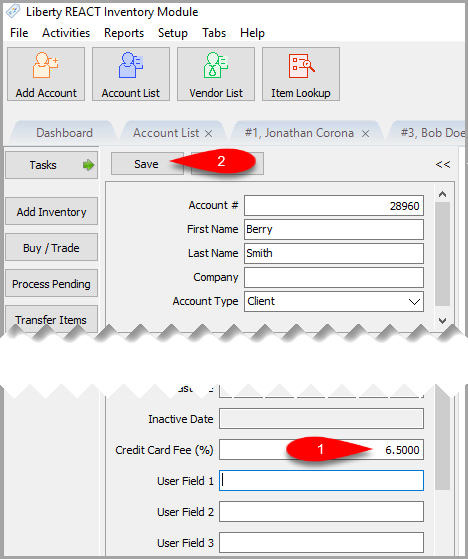
Task: Click the Credit Card Fee (%) field
Action: tap(321, 450)
